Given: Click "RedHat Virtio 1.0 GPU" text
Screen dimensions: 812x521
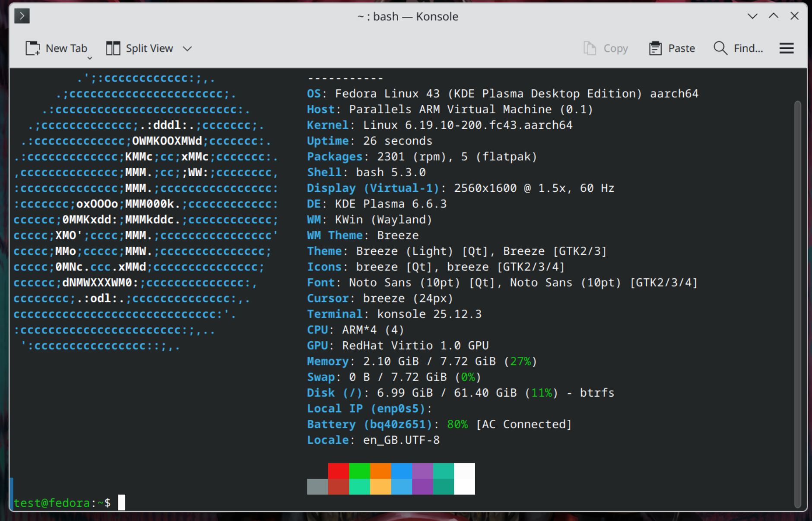Looking at the screenshot, I should 416,346.
